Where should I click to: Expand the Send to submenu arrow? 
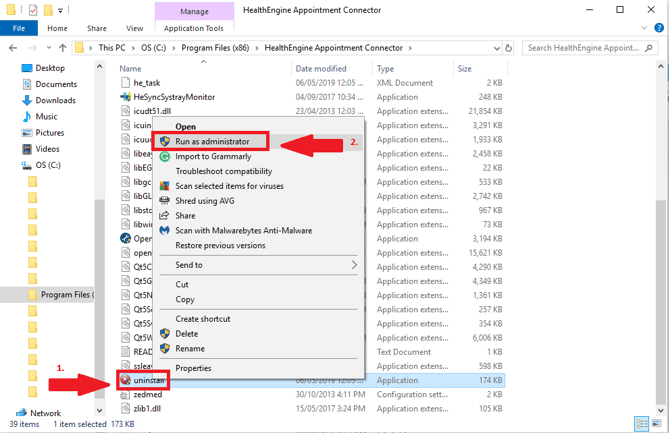pyautogui.click(x=354, y=265)
